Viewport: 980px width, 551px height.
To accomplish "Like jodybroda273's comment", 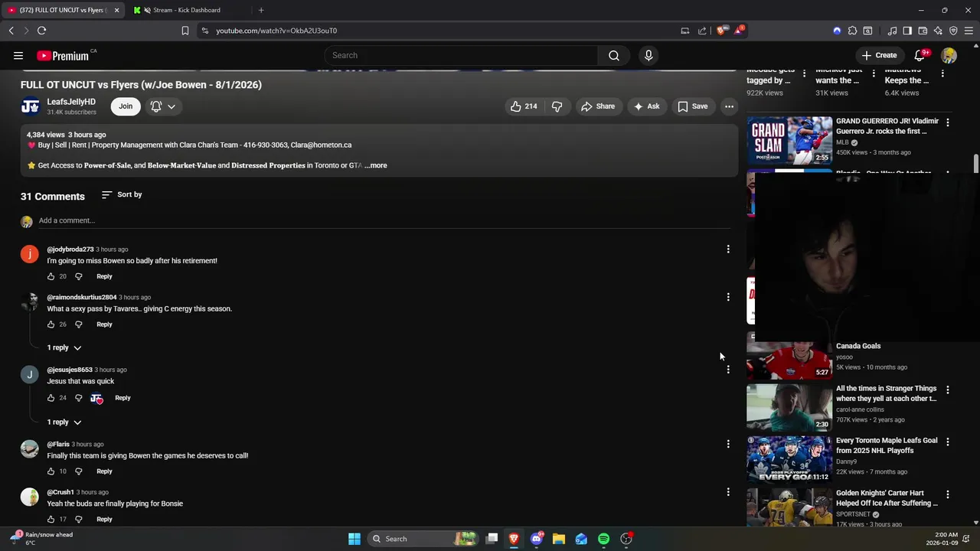I will pyautogui.click(x=51, y=276).
